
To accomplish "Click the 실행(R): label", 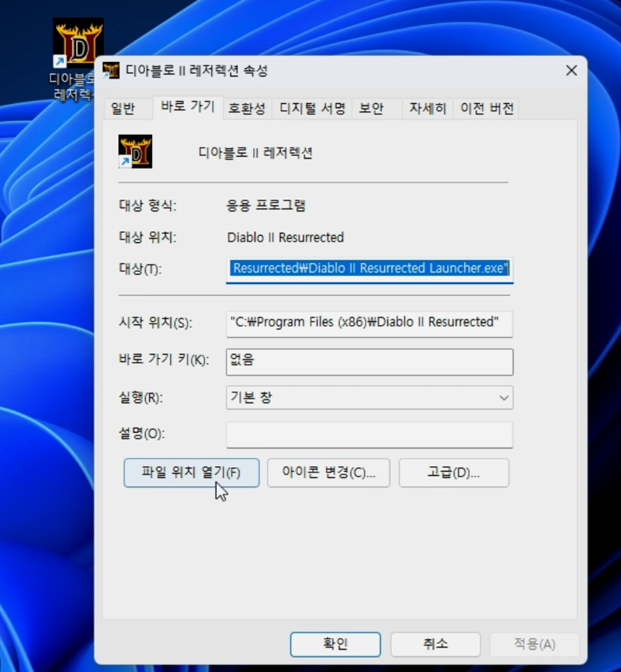I will click(141, 398).
